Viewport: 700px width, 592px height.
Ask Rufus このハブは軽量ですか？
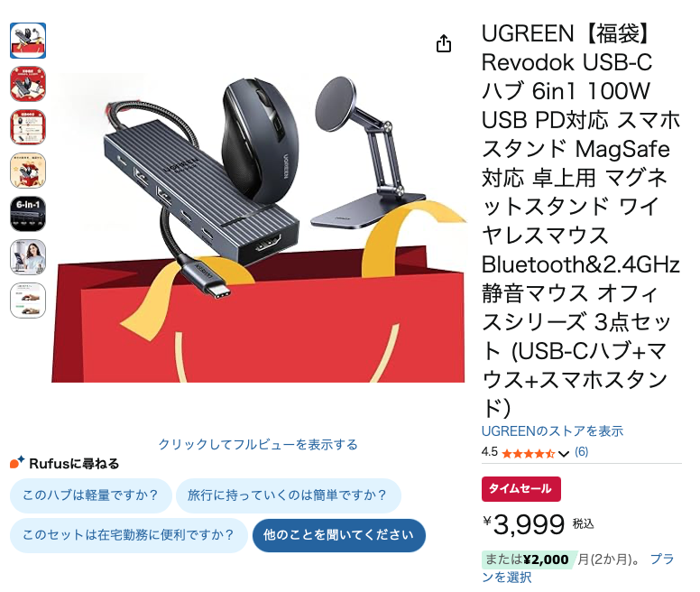[91, 495]
